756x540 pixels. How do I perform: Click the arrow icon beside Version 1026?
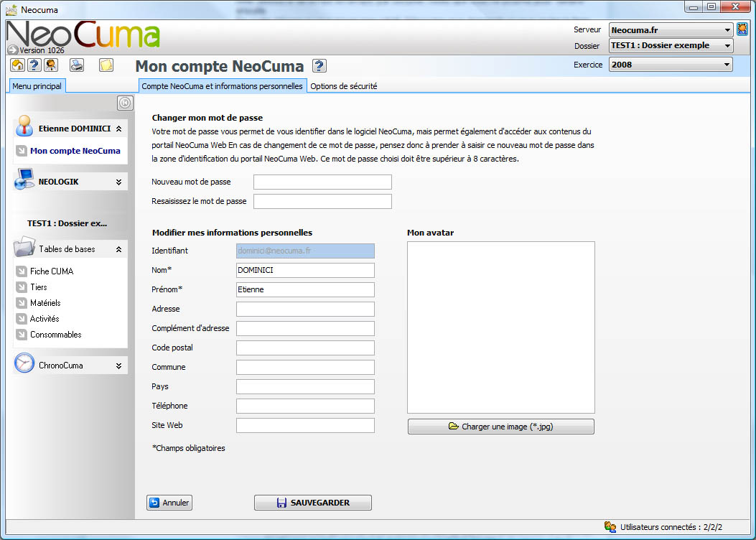pyautogui.click(x=12, y=50)
